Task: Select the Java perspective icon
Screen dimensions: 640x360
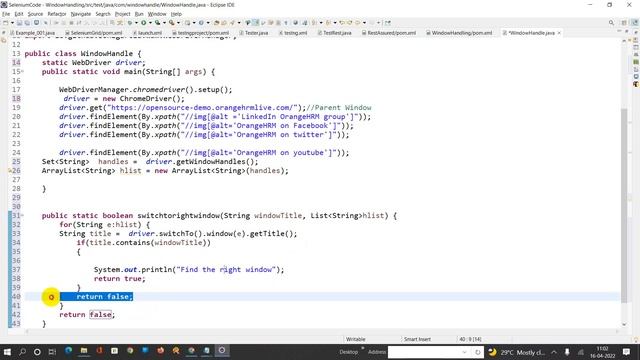Action: pyautogui.click(x=635, y=23)
